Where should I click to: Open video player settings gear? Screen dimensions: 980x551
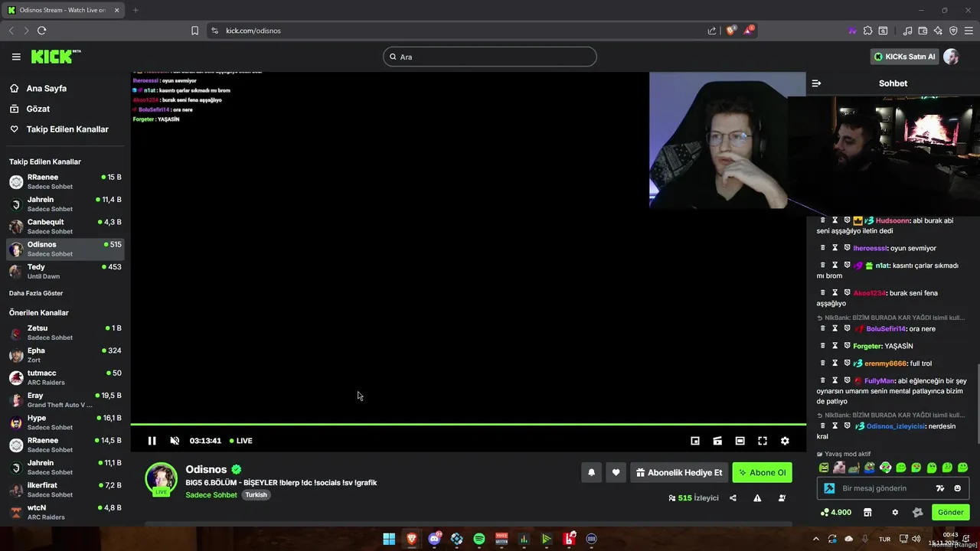coord(785,441)
